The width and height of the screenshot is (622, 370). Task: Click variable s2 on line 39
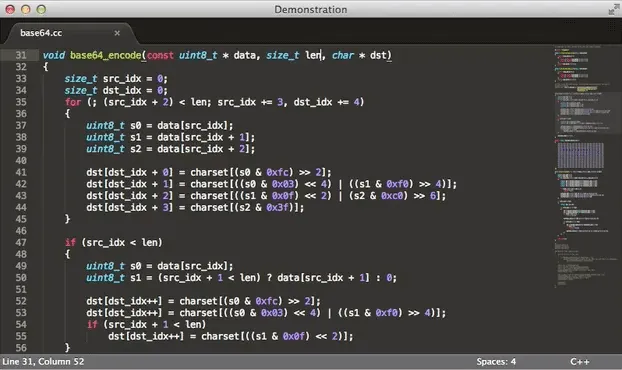[136, 149]
